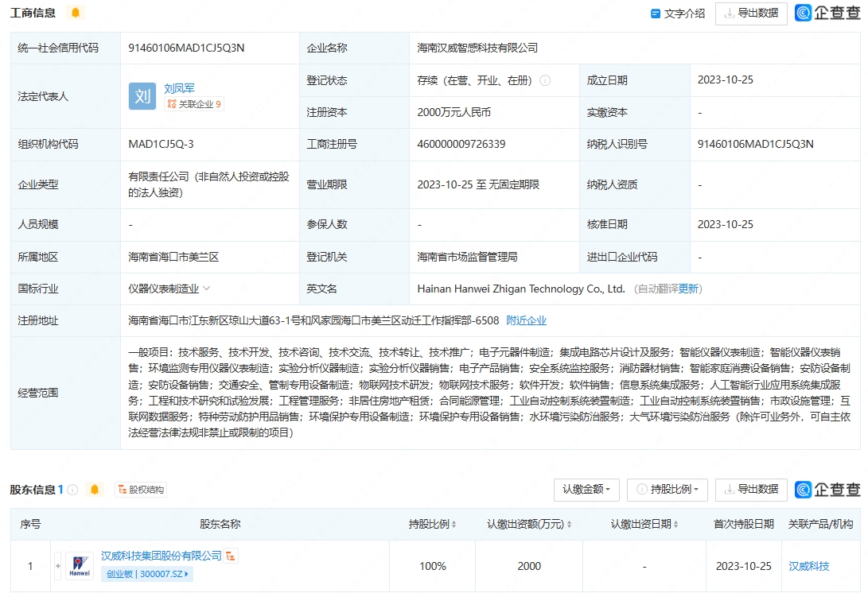This screenshot has width=868, height=597.
Task: View 关联企业 9 related companies tag
Action: tap(194, 104)
